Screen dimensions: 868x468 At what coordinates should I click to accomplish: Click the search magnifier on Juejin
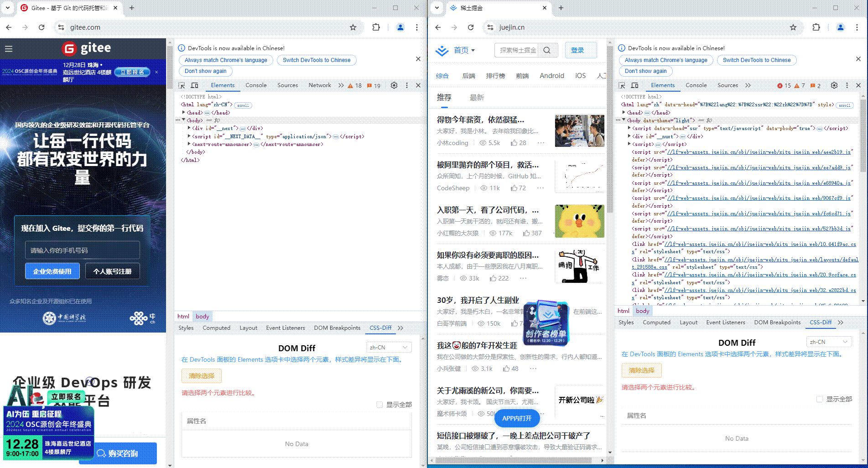(547, 50)
